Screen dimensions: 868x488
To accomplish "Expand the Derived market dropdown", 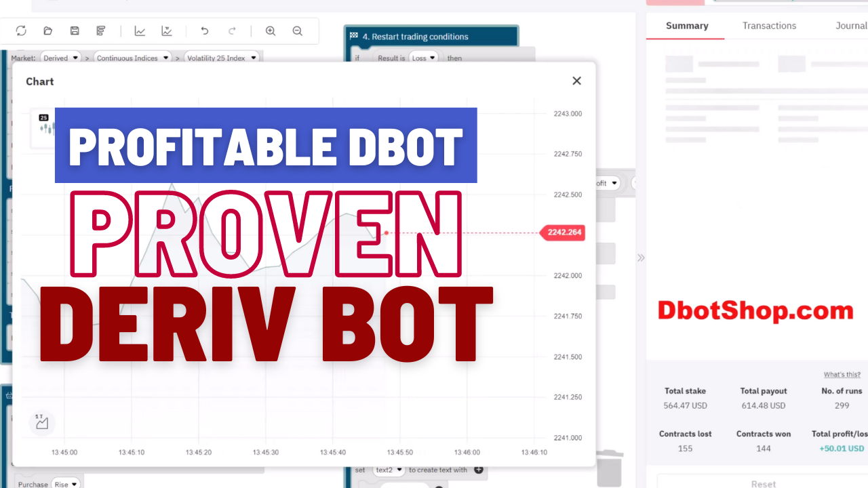I will (61, 58).
